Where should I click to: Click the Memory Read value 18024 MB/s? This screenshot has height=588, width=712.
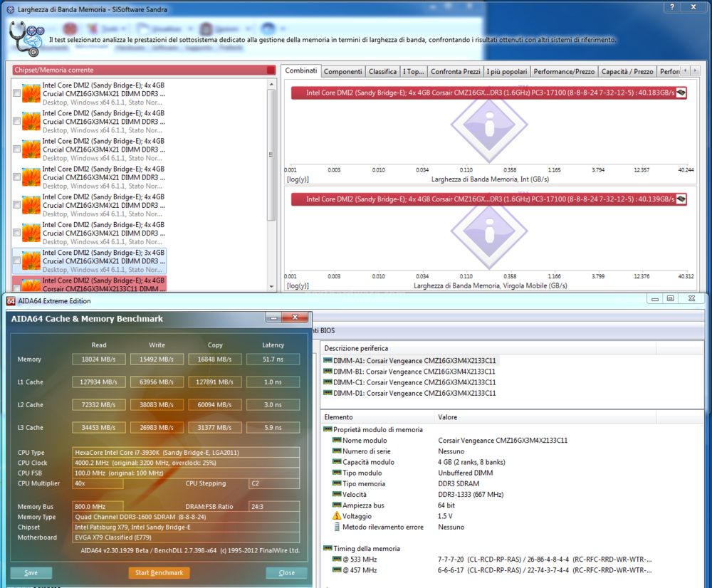coord(98,359)
